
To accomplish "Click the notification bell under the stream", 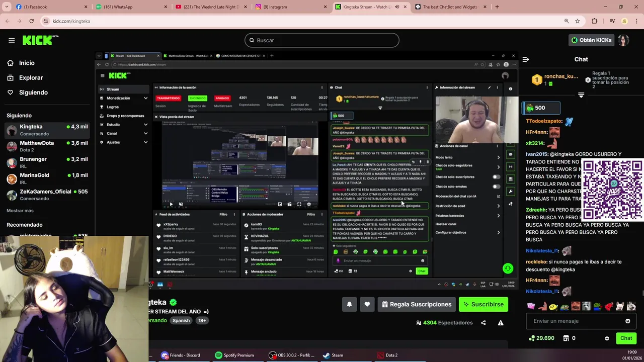I will (x=349, y=304).
